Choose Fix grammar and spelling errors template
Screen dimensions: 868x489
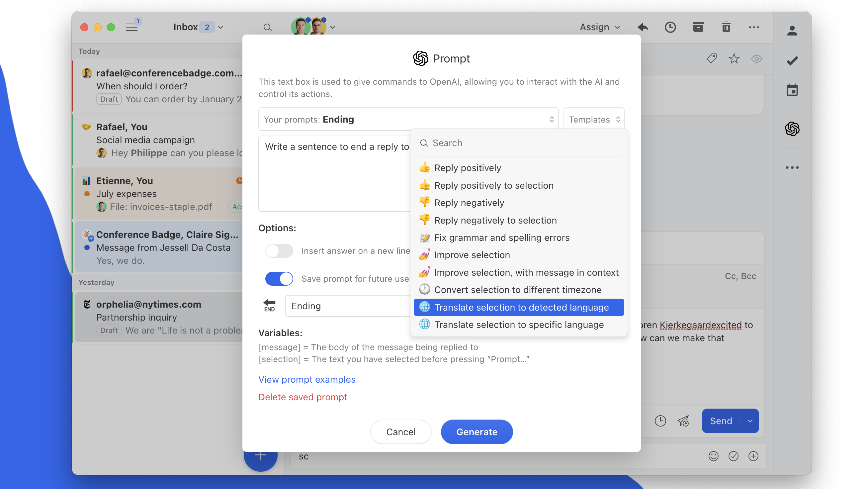pyautogui.click(x=501, y=238)
